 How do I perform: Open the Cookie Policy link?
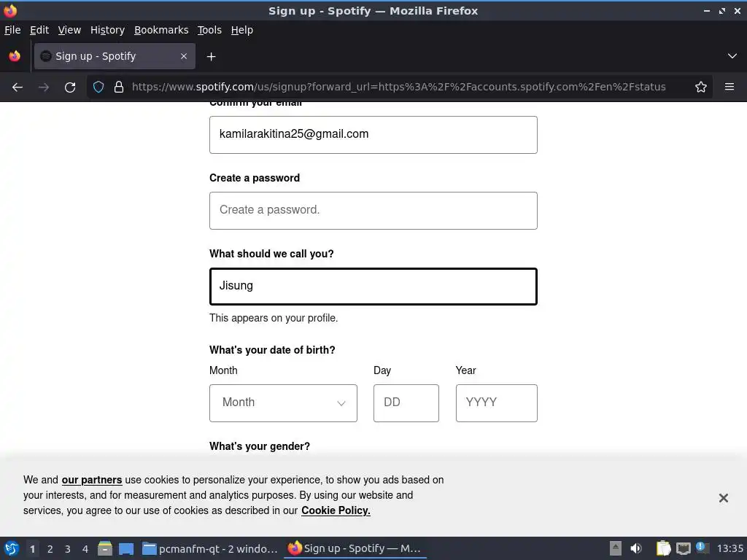336,510
